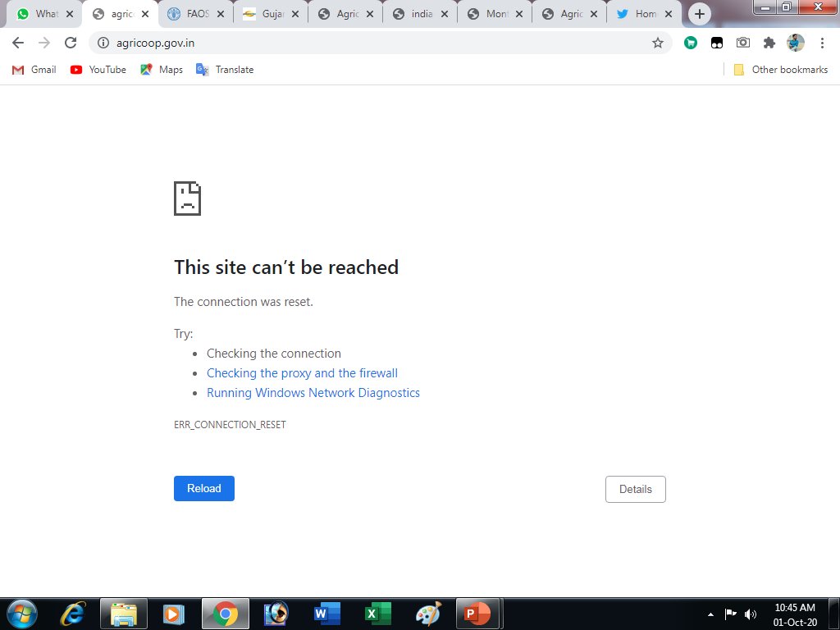
Task: Open Maps bookmark
Action: point(162,70)
